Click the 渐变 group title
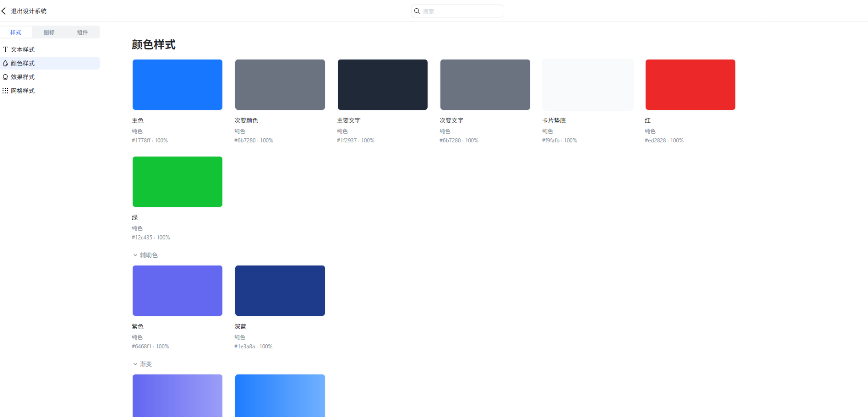 coord(146,364)
